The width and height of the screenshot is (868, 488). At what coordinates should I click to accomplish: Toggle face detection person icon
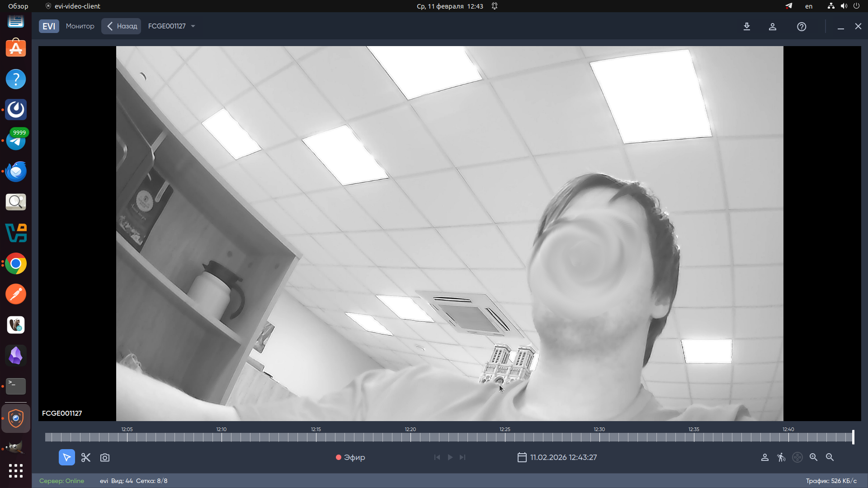764,457
